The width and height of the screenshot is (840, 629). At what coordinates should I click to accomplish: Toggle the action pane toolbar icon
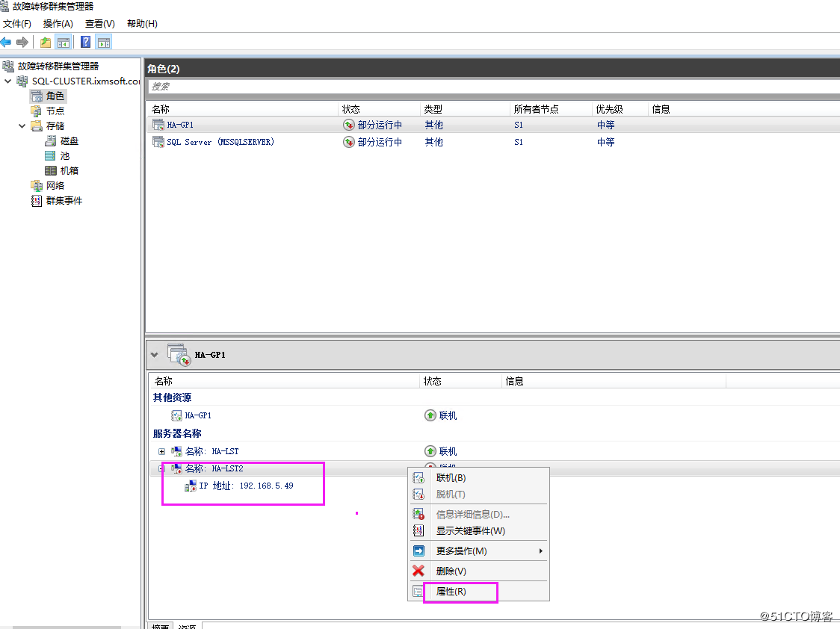point(103,42)
